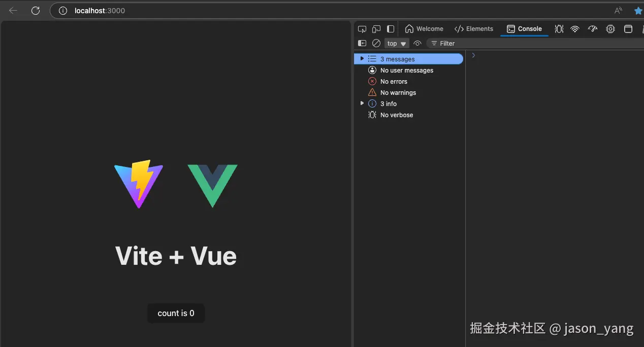The image size is (644, 347).
Task: Open the top context dropdown
Action: 397,44
